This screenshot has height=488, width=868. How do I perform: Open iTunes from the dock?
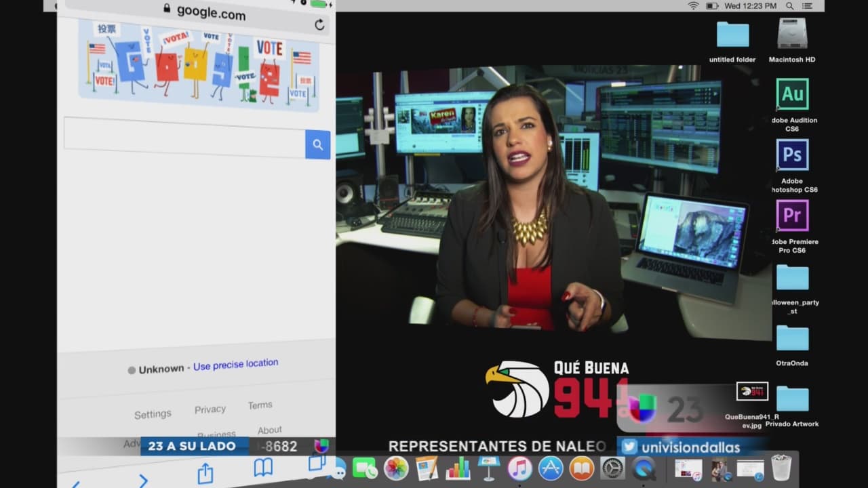coord(520,468)
